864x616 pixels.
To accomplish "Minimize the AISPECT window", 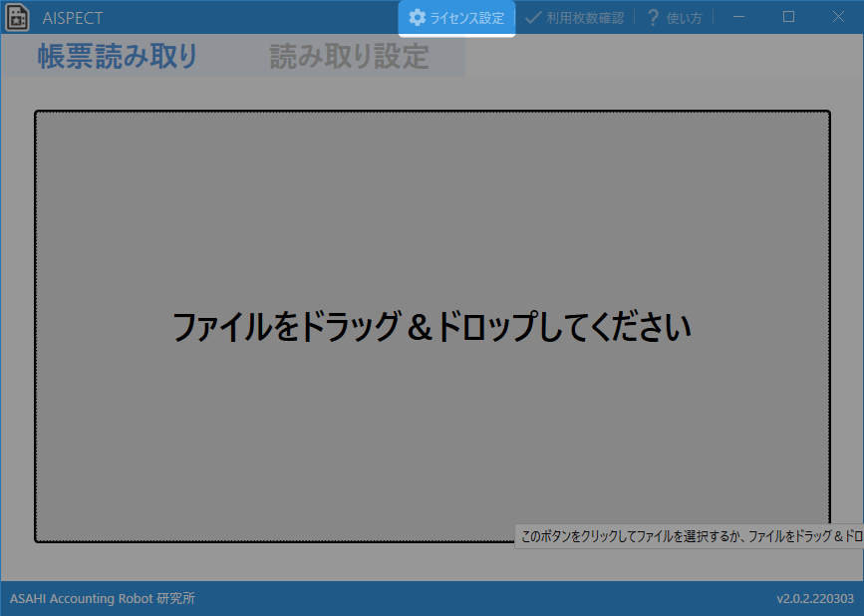I will click(x=738, y=17).
